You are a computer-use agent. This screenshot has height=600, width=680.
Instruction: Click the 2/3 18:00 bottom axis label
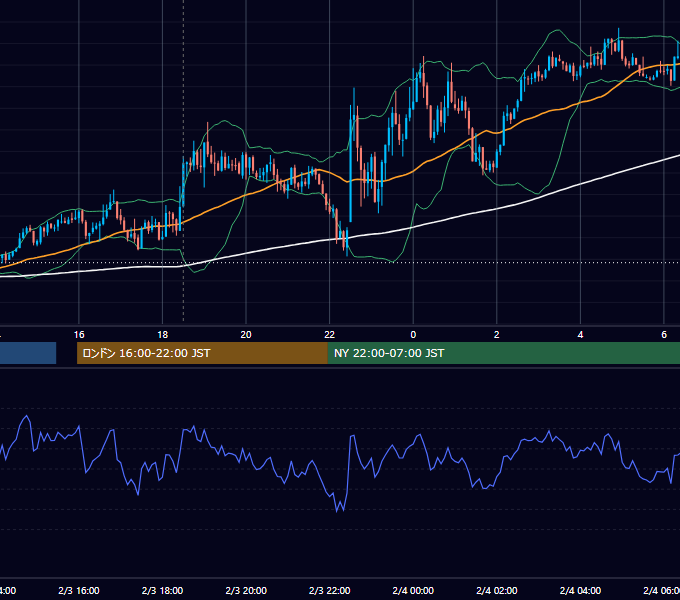click(163, 590)
